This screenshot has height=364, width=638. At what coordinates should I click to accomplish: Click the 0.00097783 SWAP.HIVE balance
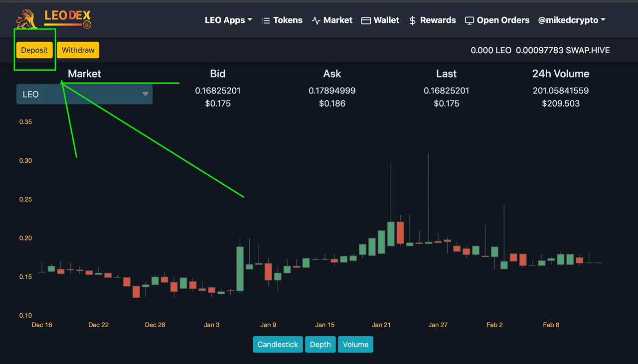pyautogui.click(x=563, y=50)
